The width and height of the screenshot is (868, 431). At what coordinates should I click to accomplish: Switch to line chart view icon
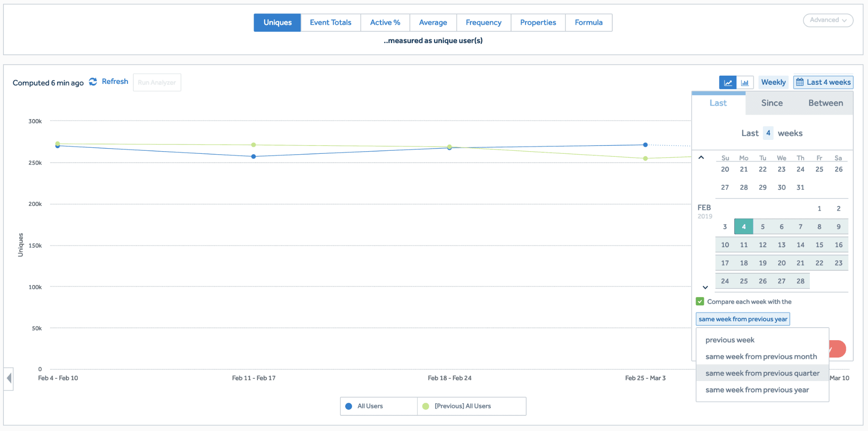coord(728,83)
